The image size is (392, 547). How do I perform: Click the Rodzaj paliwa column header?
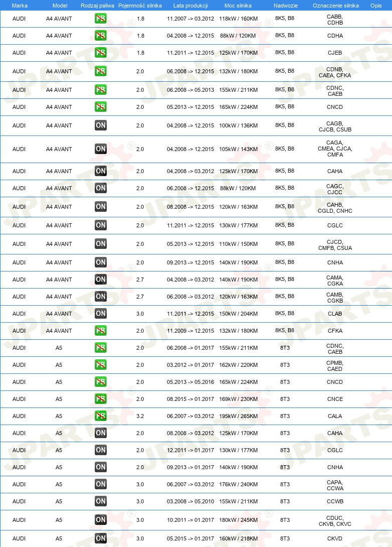click(x=97, y=6)
